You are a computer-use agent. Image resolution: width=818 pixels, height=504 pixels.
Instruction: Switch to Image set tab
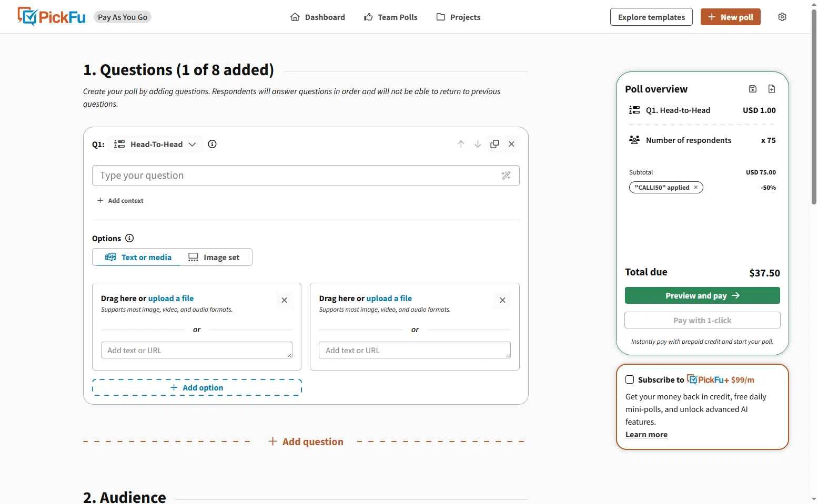click(x=214, y=257)
